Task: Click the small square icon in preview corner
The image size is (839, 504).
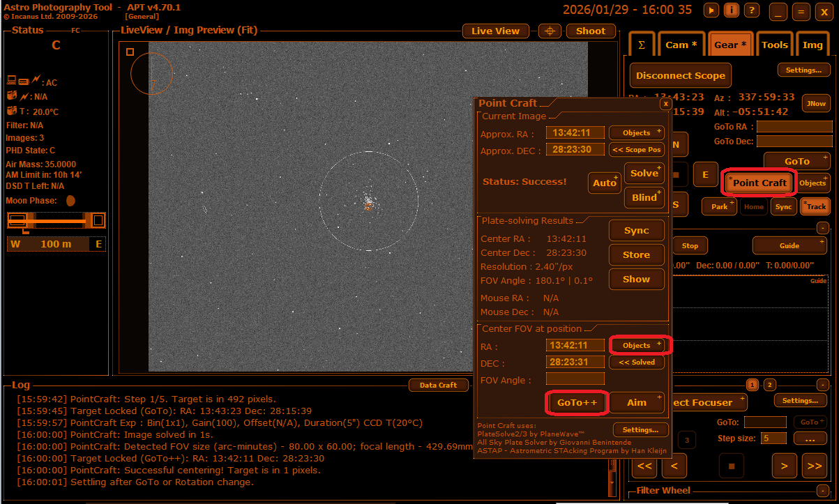Action: 130,52
